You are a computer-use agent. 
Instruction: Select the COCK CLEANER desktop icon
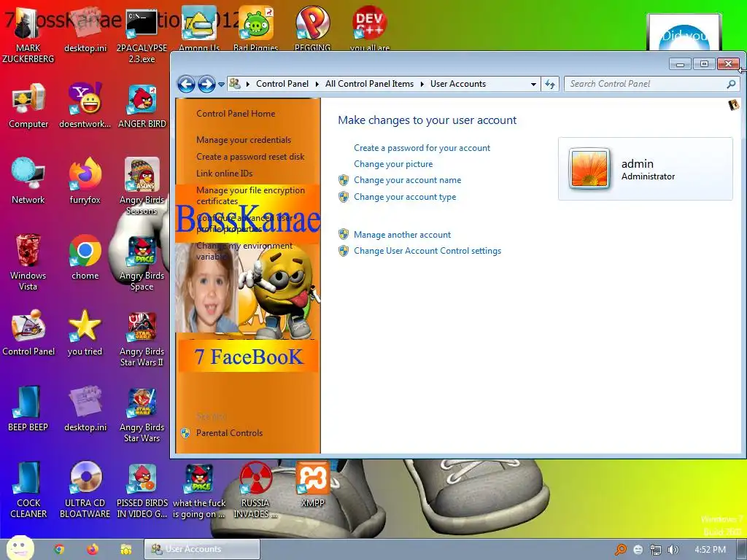pyautogui.click(x=28, y=489)
